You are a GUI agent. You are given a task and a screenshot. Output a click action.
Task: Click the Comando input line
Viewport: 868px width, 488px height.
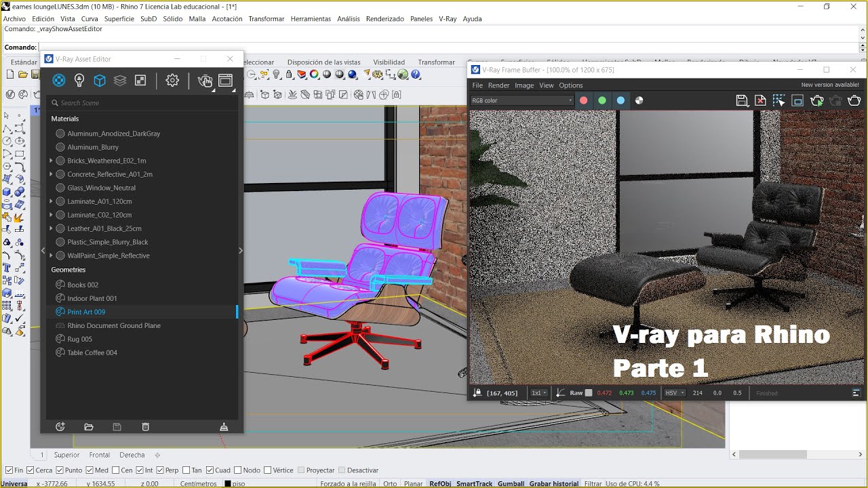(x=448, y=47)
